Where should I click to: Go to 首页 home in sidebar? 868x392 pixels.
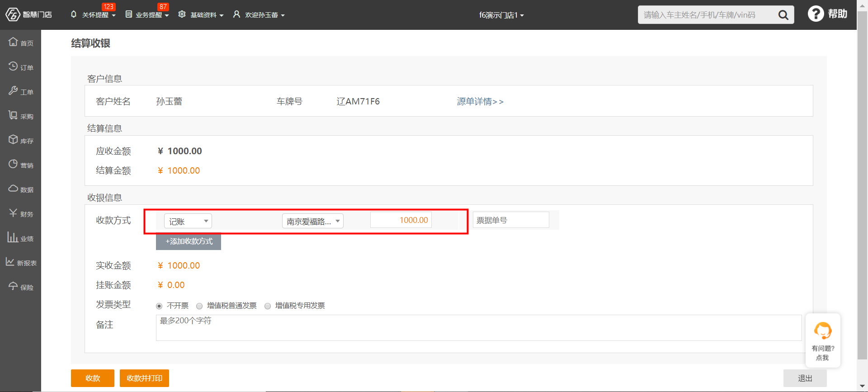coord(21,43)
